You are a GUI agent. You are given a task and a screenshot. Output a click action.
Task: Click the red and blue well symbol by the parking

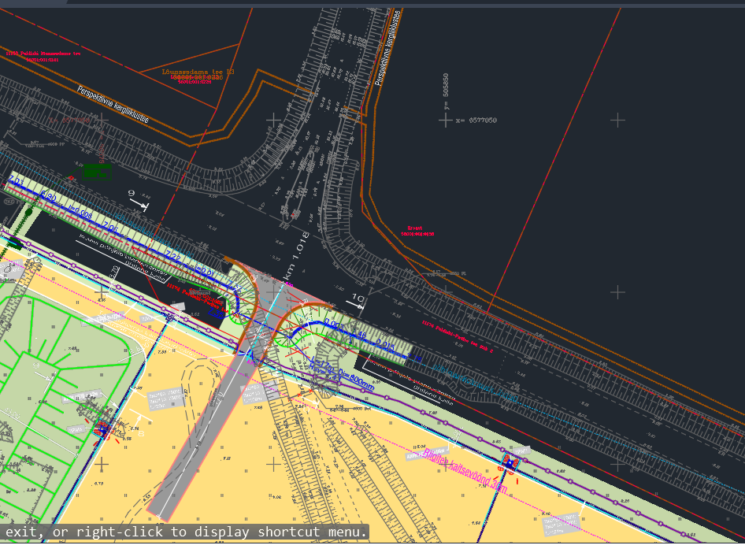102,429
